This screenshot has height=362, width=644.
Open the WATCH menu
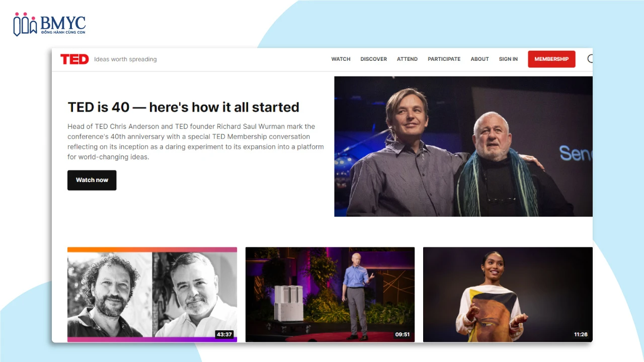(341, 59)
